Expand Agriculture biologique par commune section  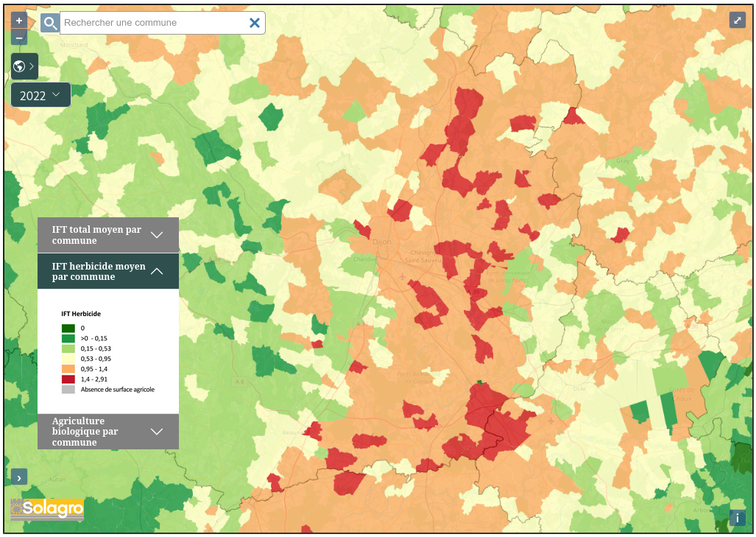coord(108,432)
